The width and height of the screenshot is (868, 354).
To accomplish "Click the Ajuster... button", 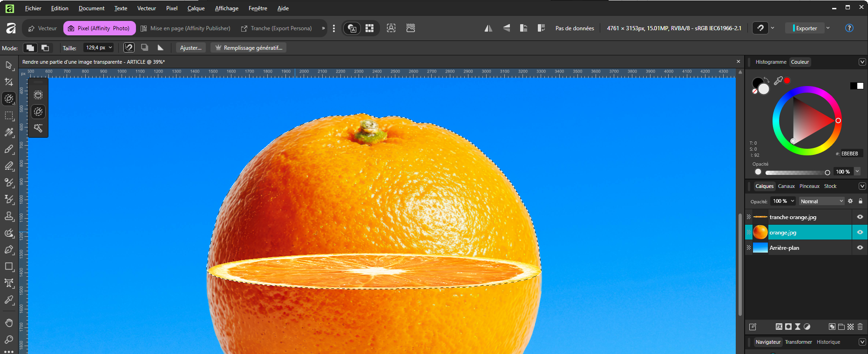I will (x=190, y=48).
